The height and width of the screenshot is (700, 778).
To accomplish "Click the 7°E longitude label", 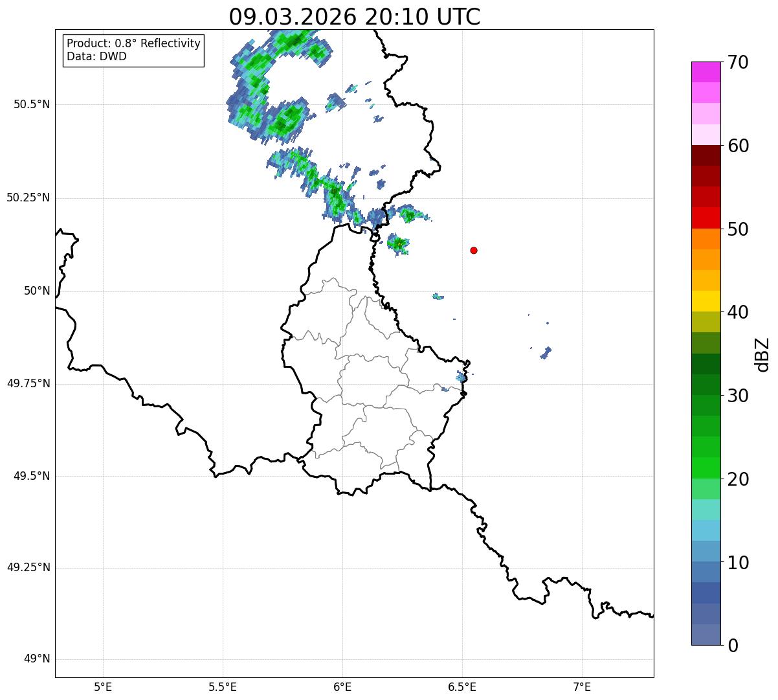I will point(582,687).
